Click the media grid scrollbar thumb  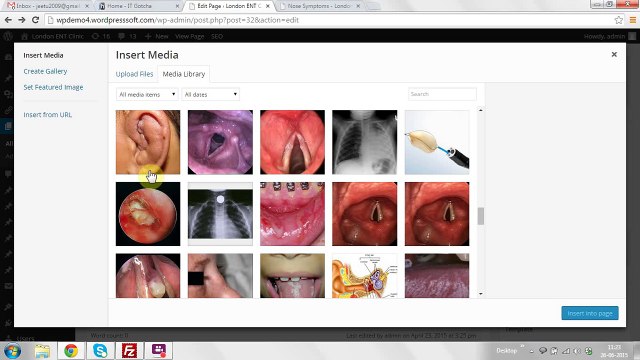(481, 216)
